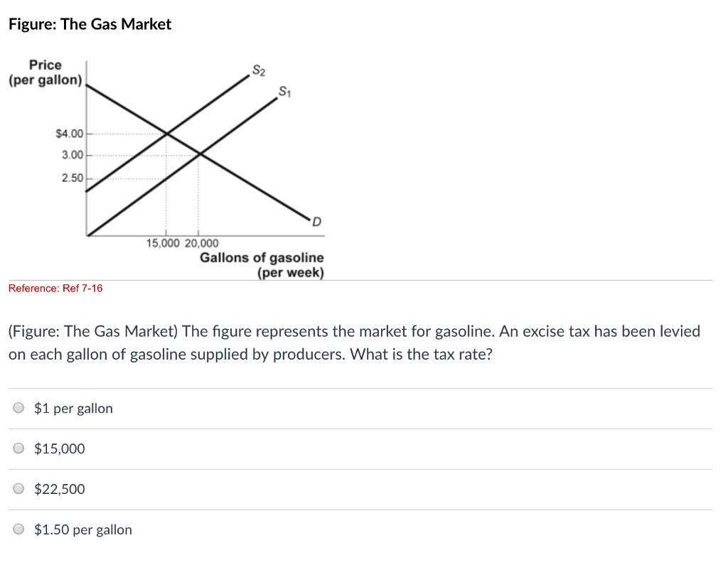The height and width of the screenshot is (565, 728).
Task: Click the $4.00 price axis label
Action: (x=68, y=131)
